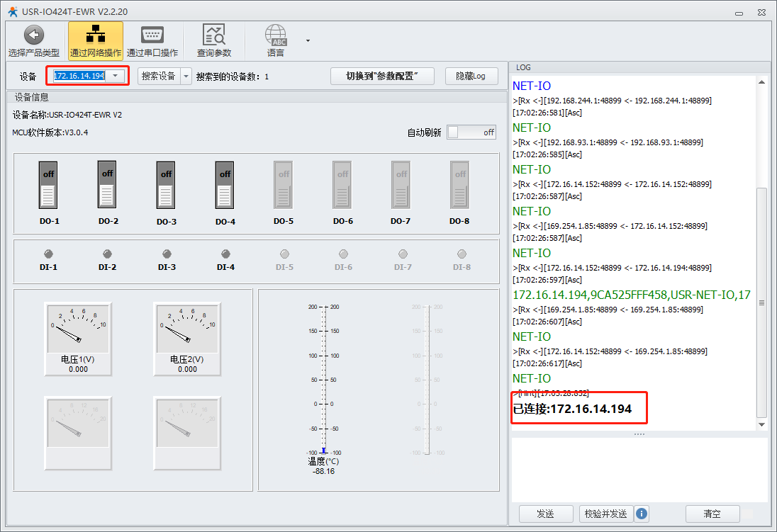Open the 搜索设备 dropdown arrow
The width and height of the screenshot is (777, 532).
pos(186,77)
